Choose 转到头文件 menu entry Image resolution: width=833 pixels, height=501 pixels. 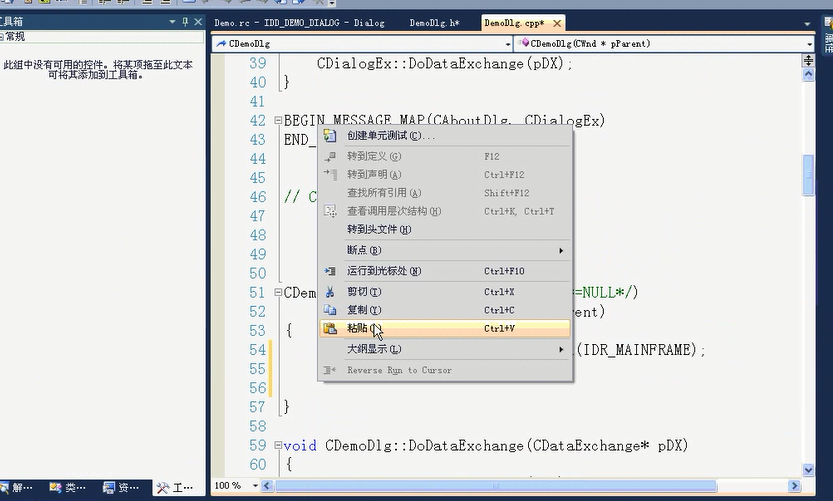(x=445, y=230)
